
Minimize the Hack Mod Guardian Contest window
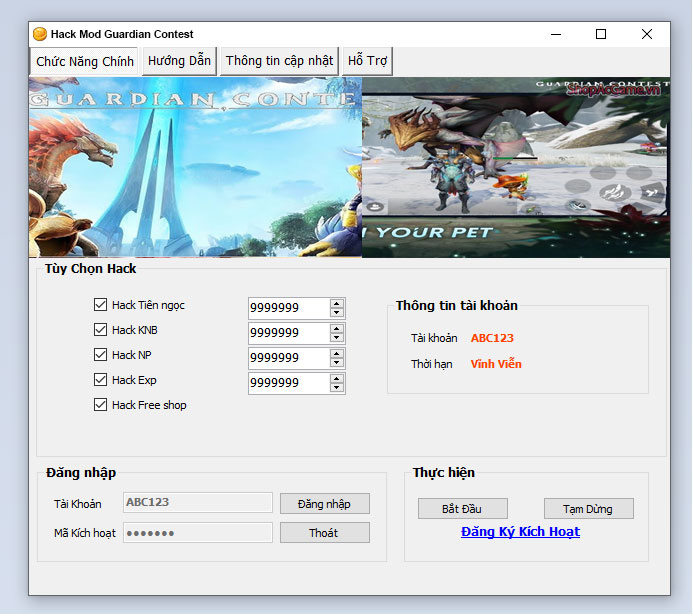pyautogui.click(x=556, y=34)
